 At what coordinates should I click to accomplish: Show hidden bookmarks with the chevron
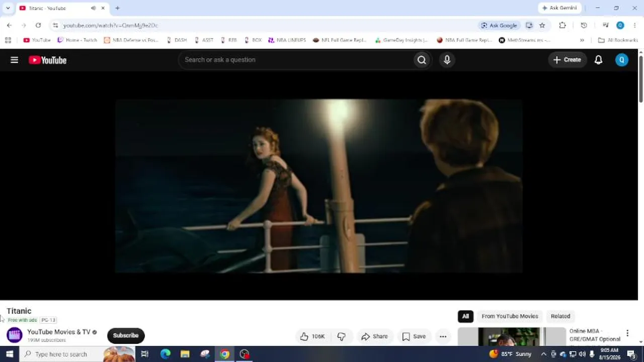582,40
